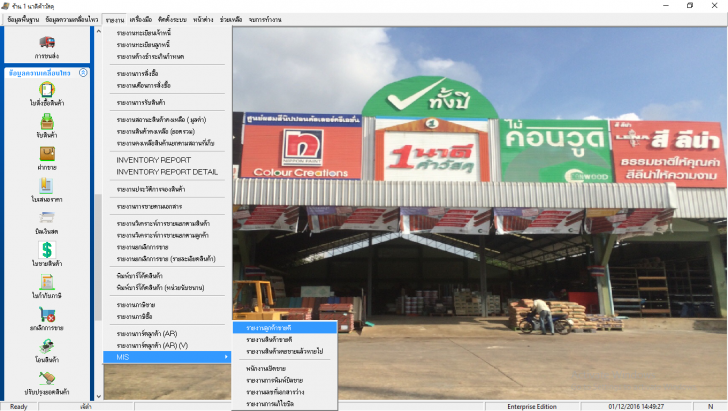Open the บิลเงินสด cash bill icon
Viewport: 728px width, 411px height.
click(x=46, y=218)
